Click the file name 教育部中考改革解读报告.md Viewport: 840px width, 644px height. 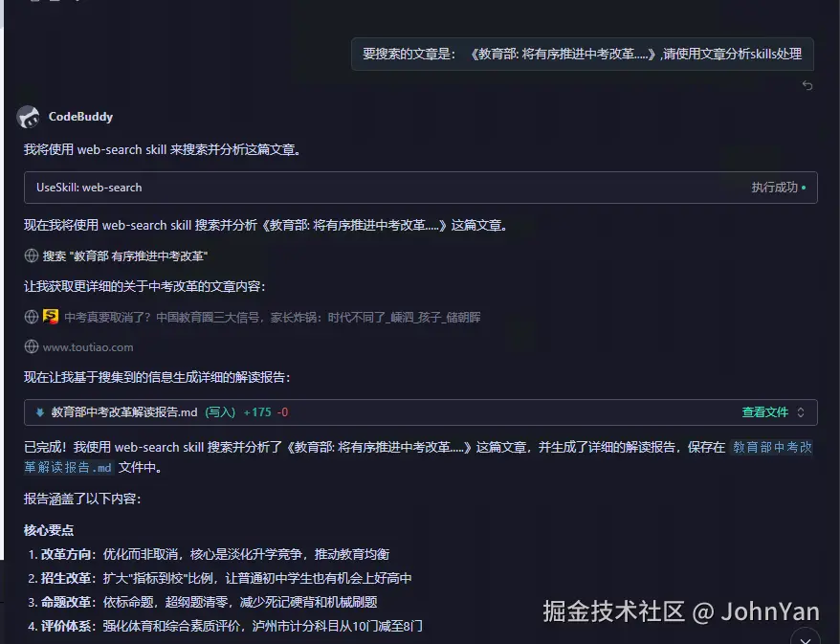124,412
